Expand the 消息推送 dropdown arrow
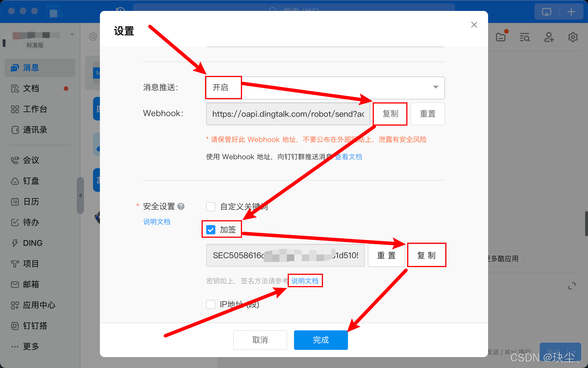The width and height of the screenshot is (588, 368). coord(436,87)
